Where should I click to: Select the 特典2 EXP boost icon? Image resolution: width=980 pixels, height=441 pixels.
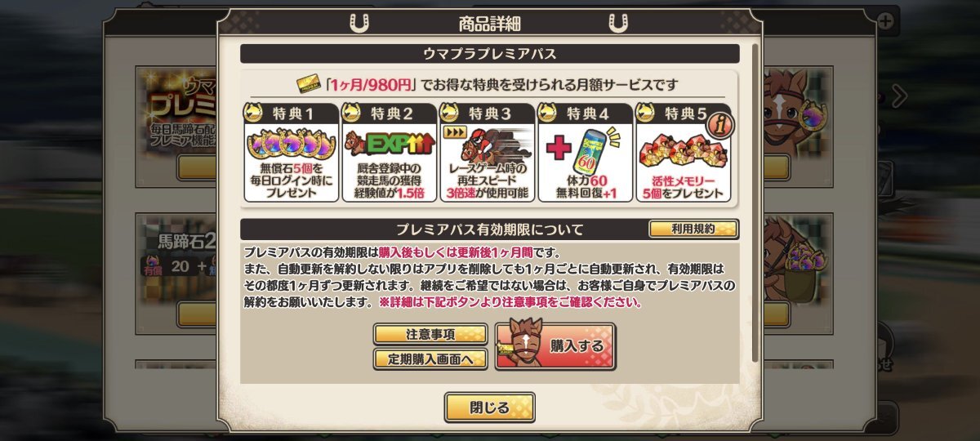click(390, 144)
